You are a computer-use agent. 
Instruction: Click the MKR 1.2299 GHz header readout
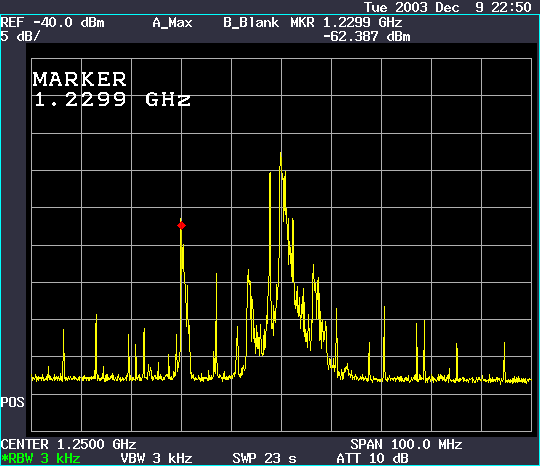pyautogui.click(x=346, y=23)
